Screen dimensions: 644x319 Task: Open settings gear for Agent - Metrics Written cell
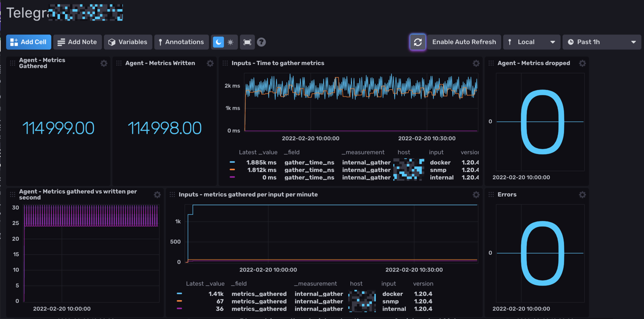click(210, 63)
